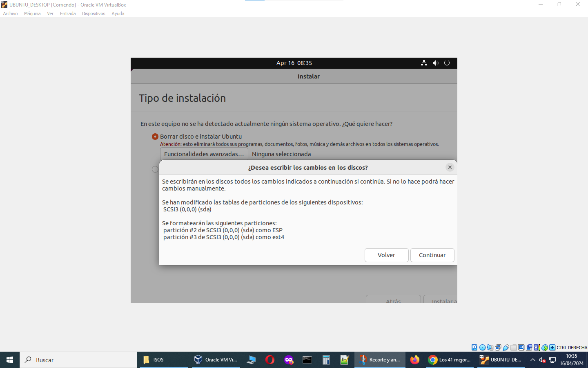588x368 pixels.
Task: Open the Ubuntu power menu icon
Action: coord(447,63)
